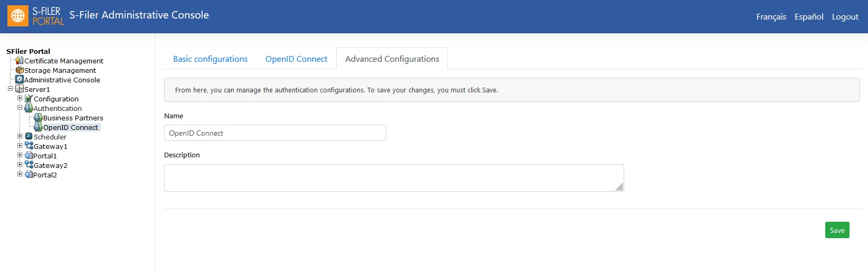Click the Business Partners users icon
Screen dimensions: 868x273
click(38, 118)
